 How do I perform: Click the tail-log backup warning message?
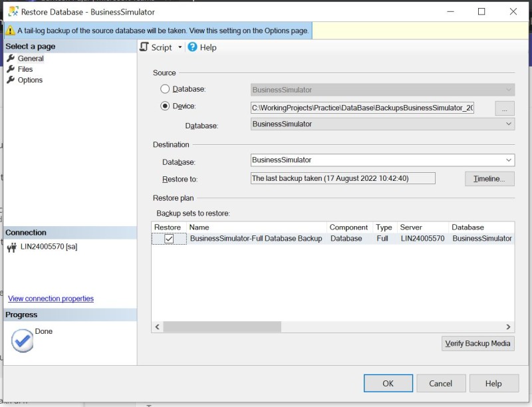163,31
